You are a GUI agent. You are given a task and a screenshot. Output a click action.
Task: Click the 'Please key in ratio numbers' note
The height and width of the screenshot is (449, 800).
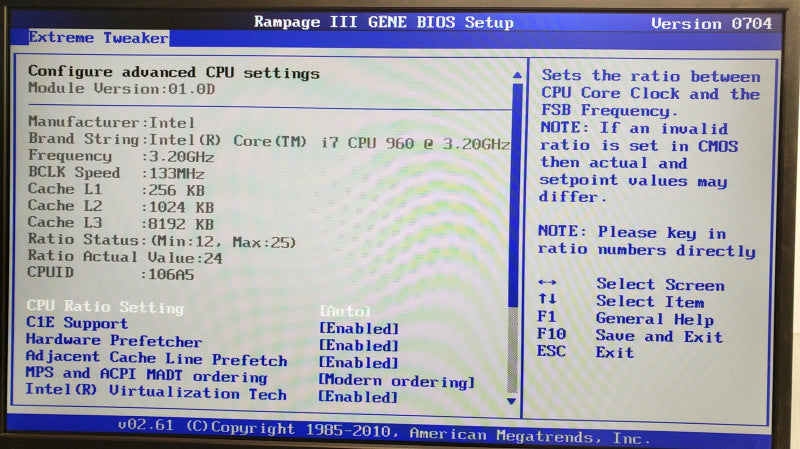point(646,241)
